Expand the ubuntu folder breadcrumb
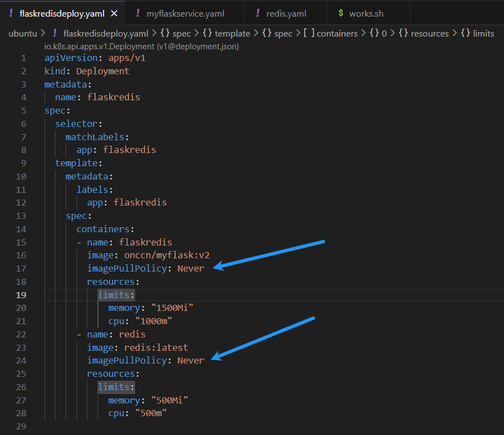Screen dimensions: 504x435 tap(22, 33)
